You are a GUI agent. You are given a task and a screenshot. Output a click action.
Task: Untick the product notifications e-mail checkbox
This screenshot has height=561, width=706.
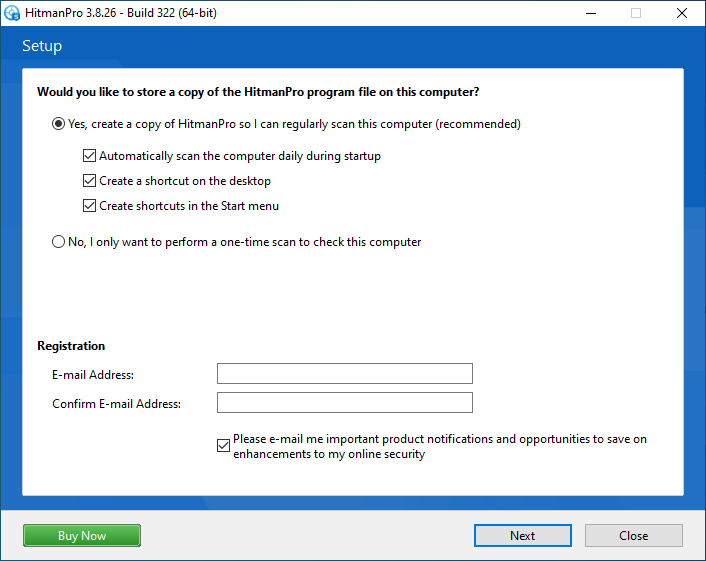pyautogui.click(x=223, y=446)
